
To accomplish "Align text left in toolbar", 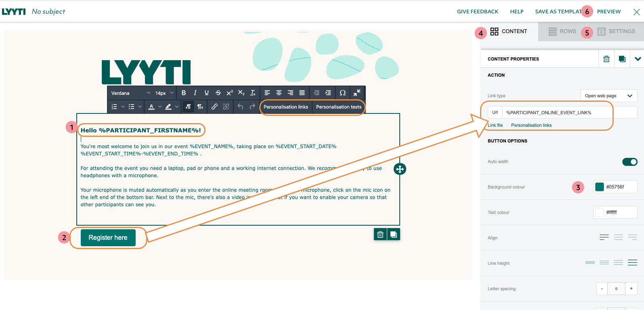I will 267,93.
